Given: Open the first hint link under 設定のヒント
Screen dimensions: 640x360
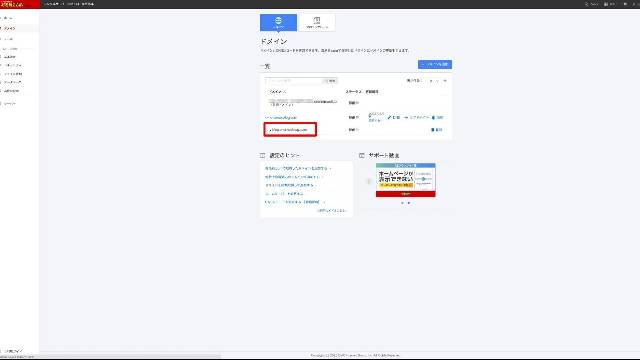Looking at the screenshot, I should click(298, 168).
